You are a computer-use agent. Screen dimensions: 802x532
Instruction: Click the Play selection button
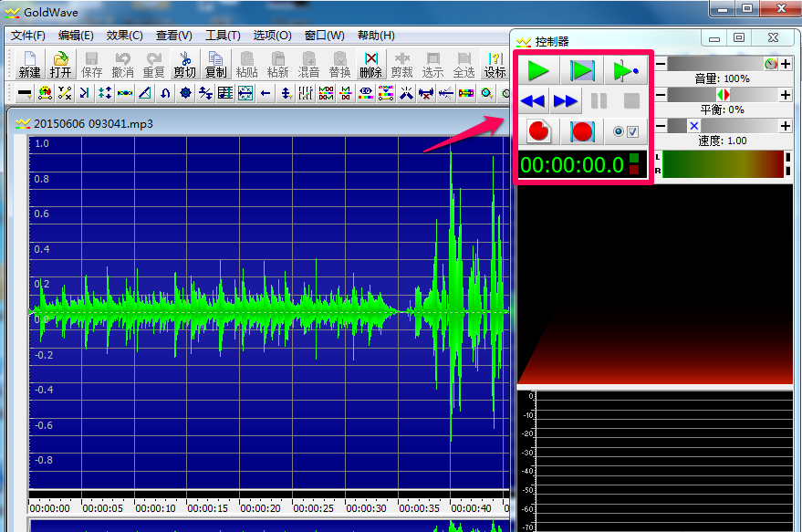coord(582,70)
